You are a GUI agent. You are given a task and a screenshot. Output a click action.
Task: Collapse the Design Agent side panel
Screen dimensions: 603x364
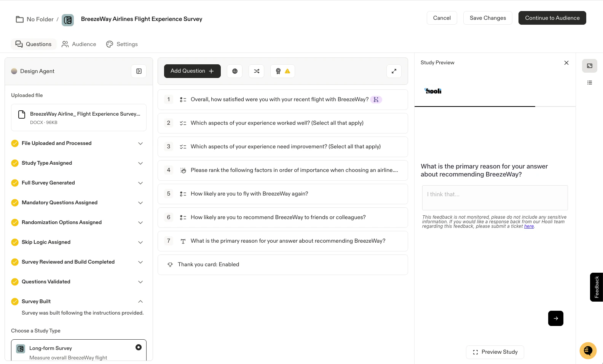(139, 71)
